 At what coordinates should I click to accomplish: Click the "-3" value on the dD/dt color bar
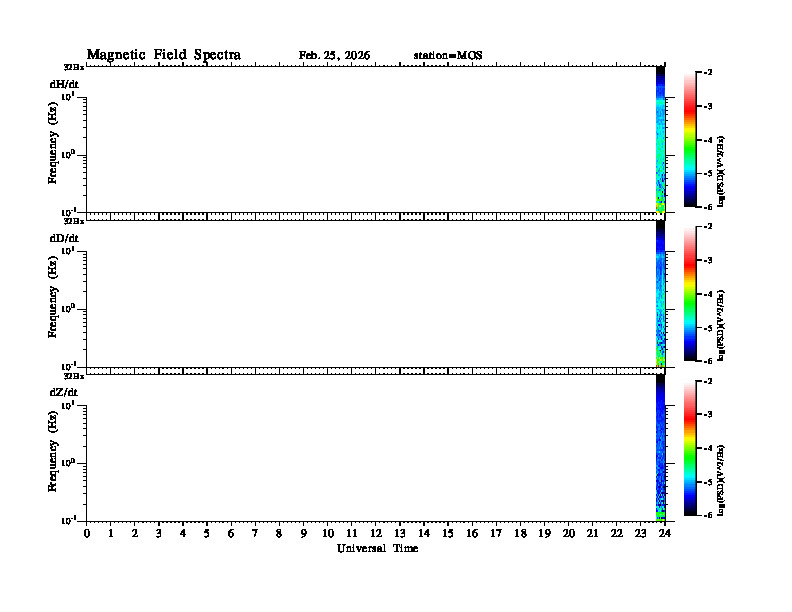click(708, 260)
